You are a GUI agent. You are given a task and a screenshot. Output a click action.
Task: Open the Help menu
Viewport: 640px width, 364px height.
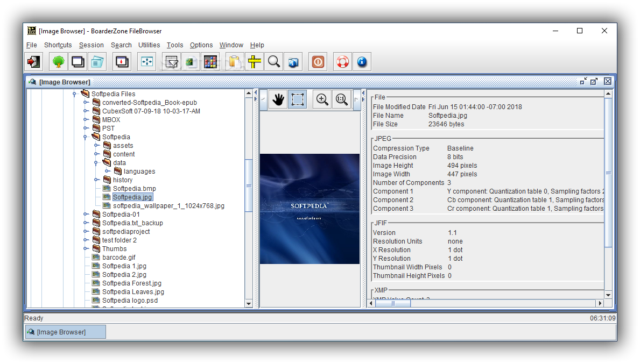point(257,45)
